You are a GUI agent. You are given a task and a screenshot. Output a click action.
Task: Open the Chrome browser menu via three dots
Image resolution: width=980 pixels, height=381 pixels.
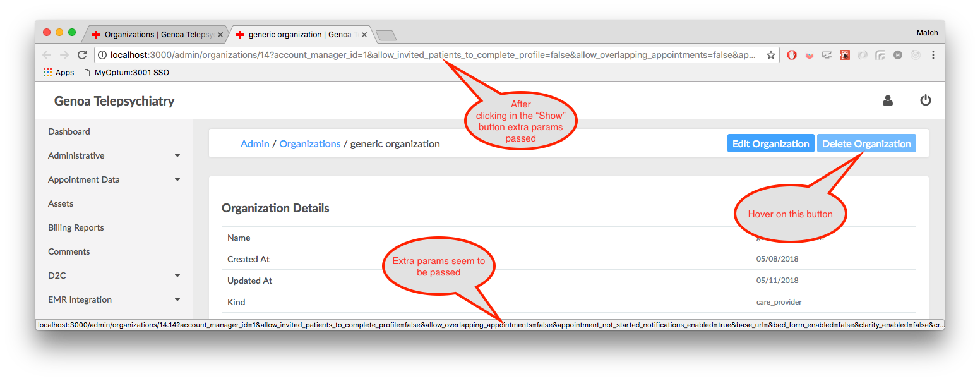tap(933, 55)
